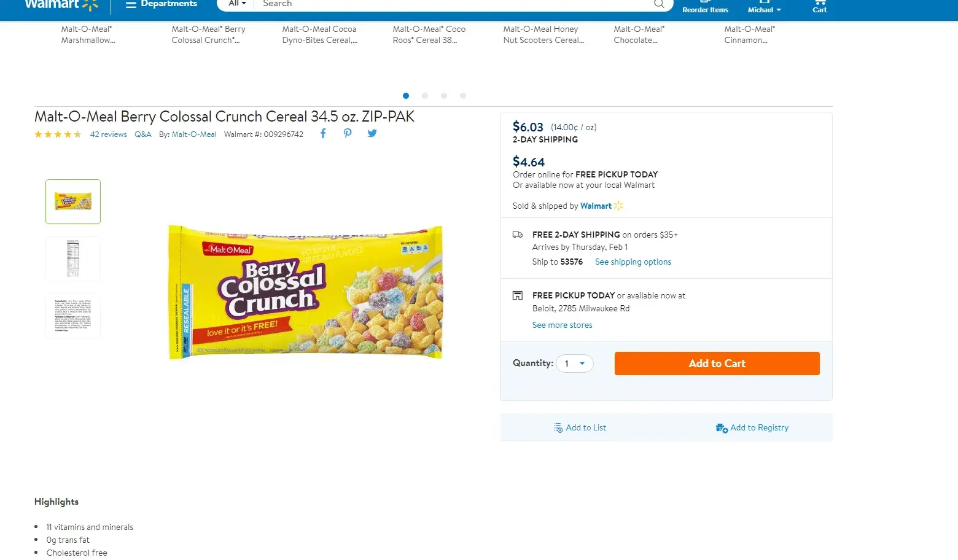The height and width of the screenshot is (560, 958).
Task: Click the search magnifier icon
Action: click(x=659, y=4)
